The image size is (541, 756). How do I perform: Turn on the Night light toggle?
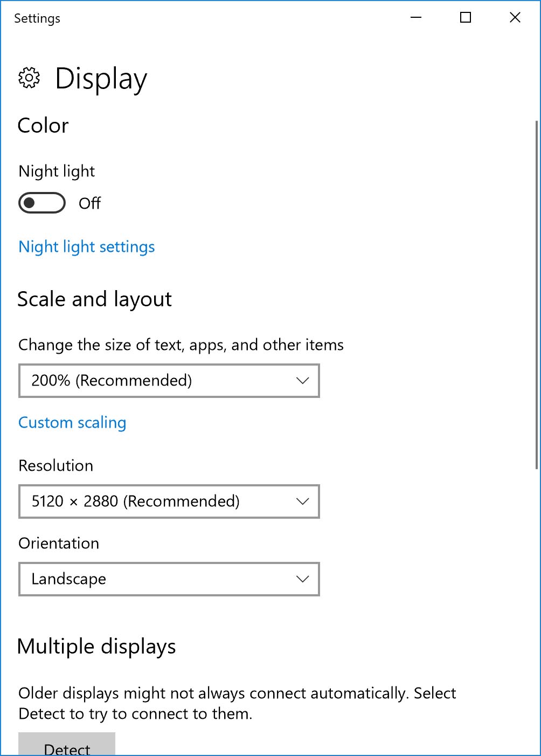coord(42,203)
